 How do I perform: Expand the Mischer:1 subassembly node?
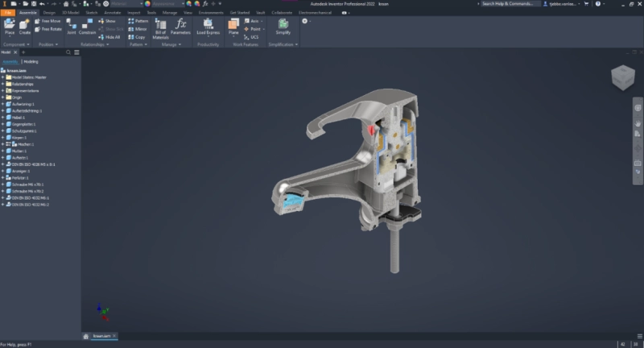(x=2, y=144)
